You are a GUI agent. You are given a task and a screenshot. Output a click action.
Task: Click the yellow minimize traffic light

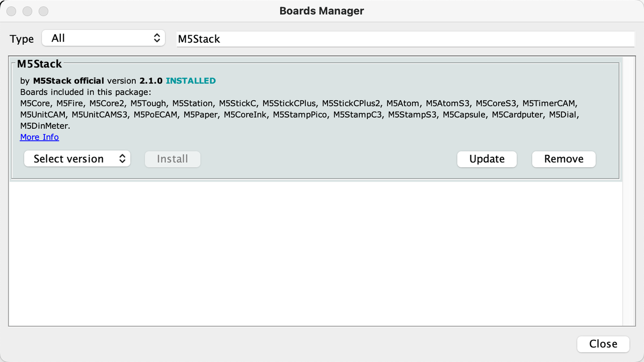(27, 11)
